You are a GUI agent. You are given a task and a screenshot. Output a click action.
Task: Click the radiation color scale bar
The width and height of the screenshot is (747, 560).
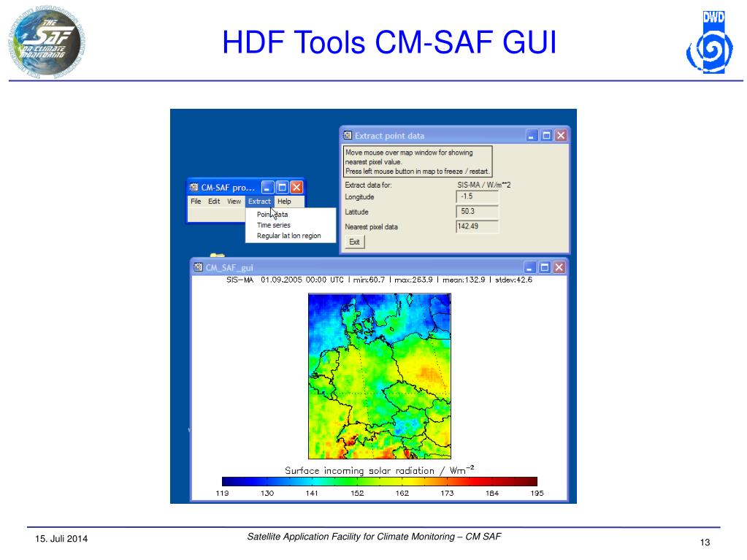380,481
